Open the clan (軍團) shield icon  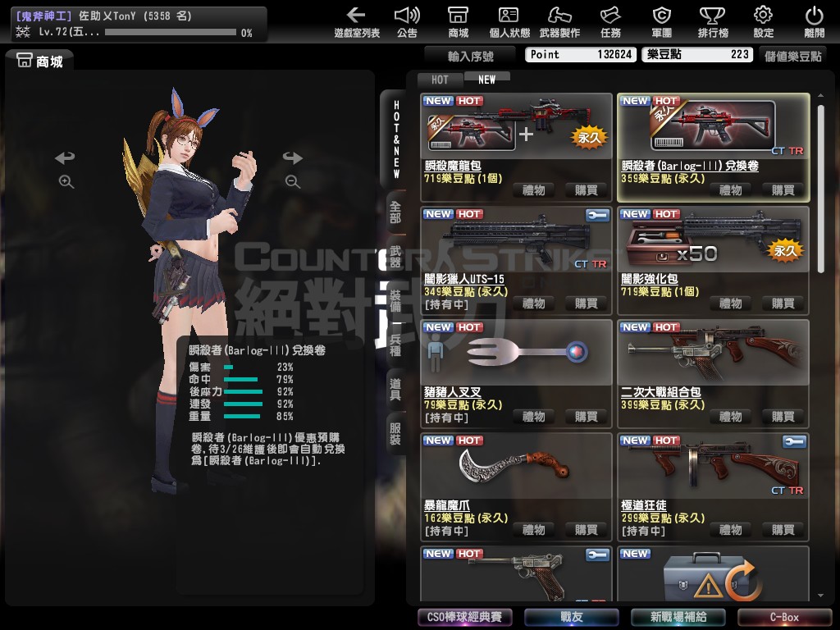(662, 22)
